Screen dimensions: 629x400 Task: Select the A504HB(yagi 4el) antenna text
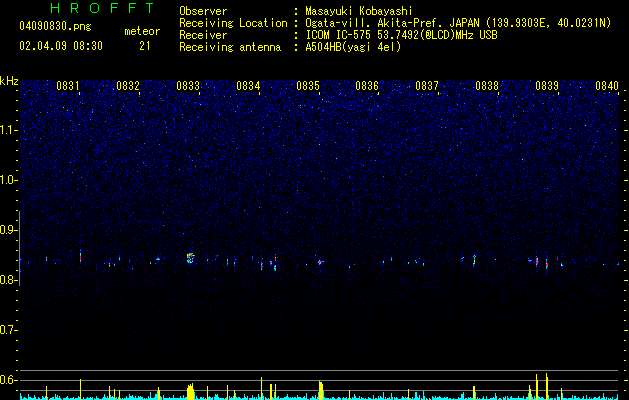coord(353,47)
